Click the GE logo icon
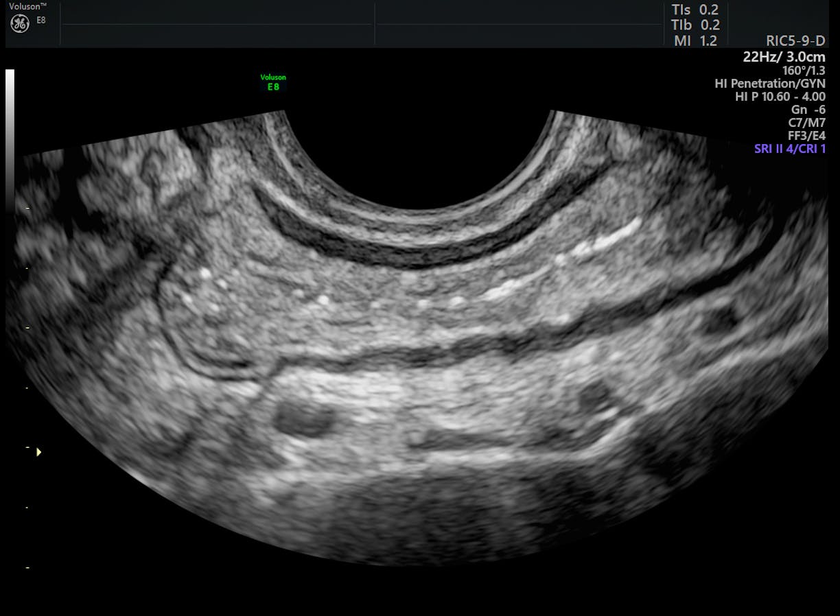The width and height of the screenshot is (840, 616). [20, 24]
